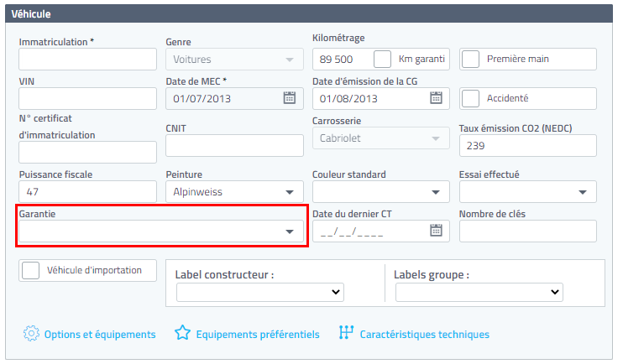Open the Couleur standard dropdown
Screen dimensions: 623x364
coord(381,192)
